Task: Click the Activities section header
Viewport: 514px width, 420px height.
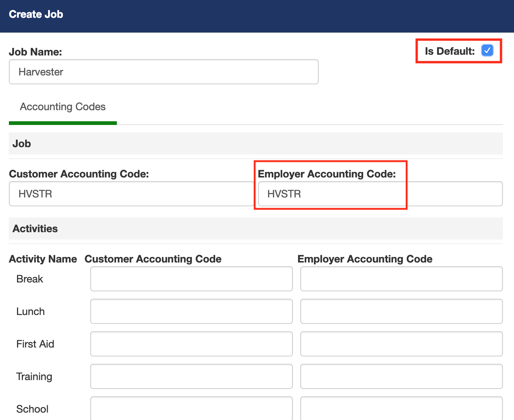Action: coord(35,228)
